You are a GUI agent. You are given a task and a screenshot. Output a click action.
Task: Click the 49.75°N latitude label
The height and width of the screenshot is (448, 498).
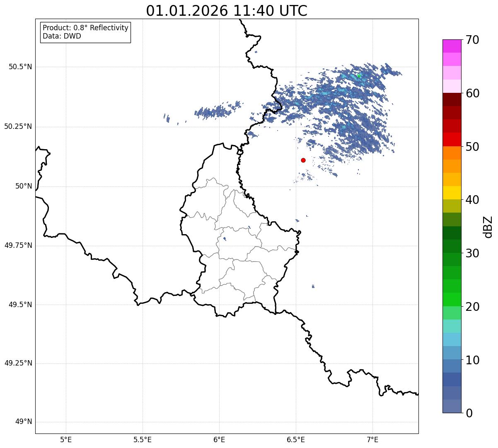click(18, 245)
